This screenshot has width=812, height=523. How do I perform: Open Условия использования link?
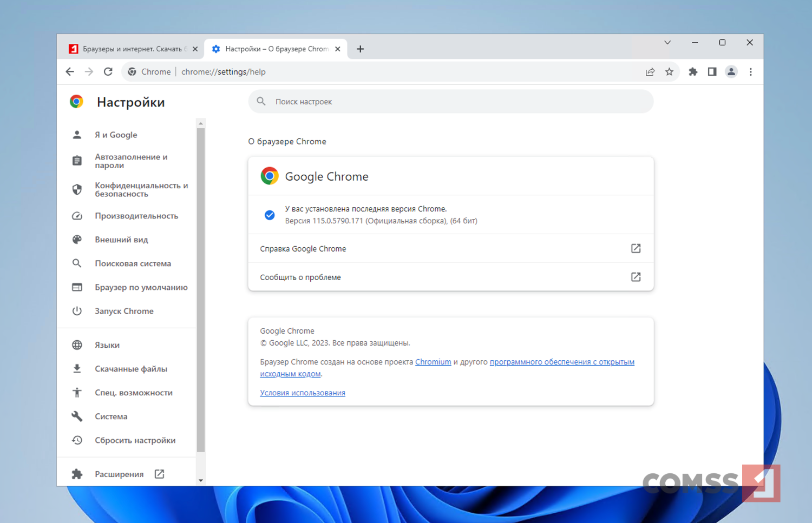[x=303, y=393]
